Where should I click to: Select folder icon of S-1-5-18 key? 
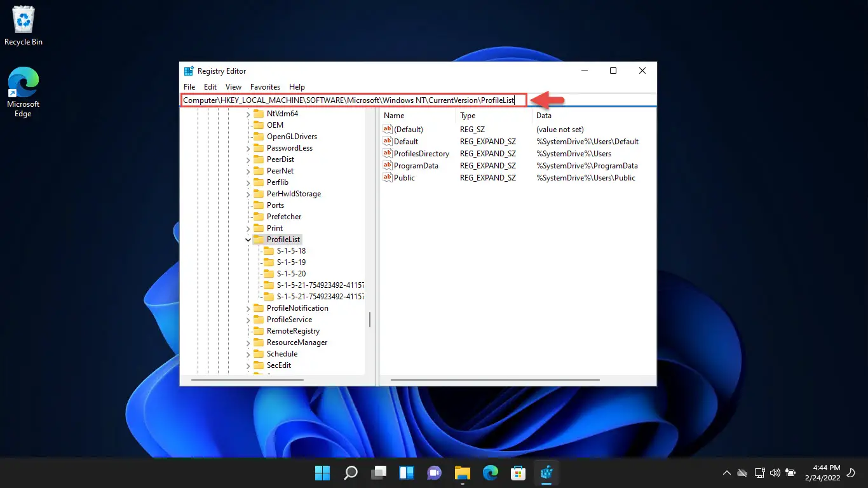click(x=269, y=251)
